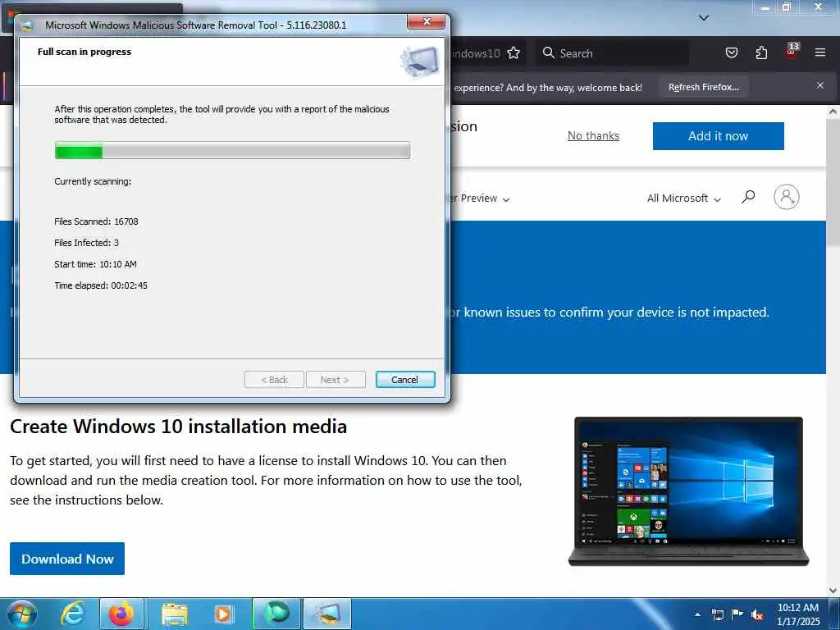Click the Create Windows 10 installation media heading
This screenshot has width=840, height=630.
[x=178, y=427]
